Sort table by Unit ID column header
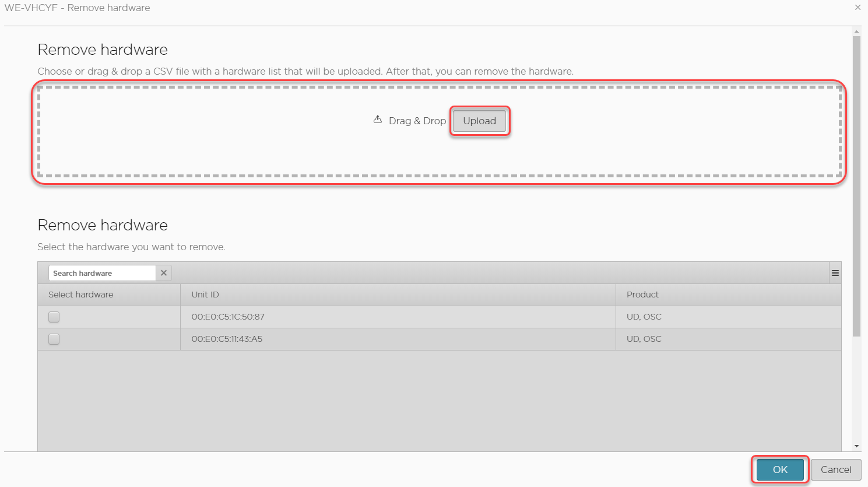This screenshot has height=487, width=868. (205, 295)
